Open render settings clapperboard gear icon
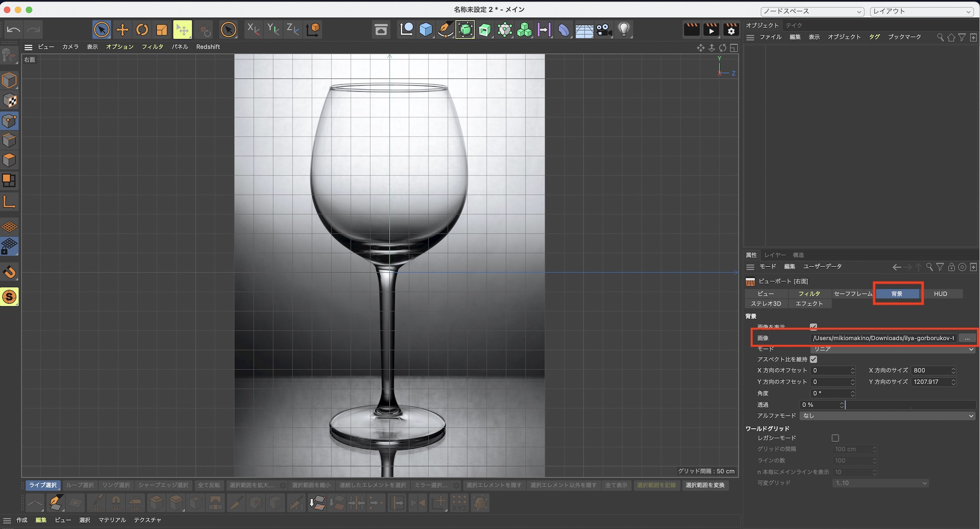 click(x=731, y=30)
